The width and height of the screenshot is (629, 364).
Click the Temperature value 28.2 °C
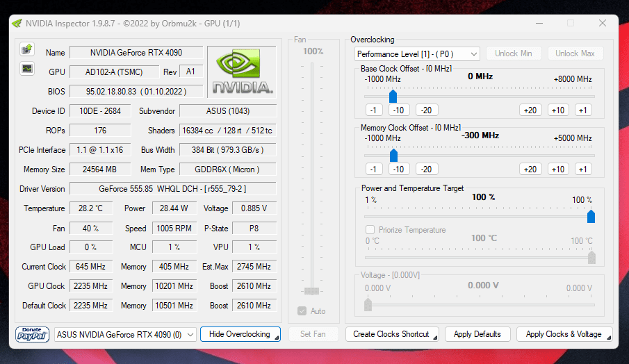click(91, 208)
